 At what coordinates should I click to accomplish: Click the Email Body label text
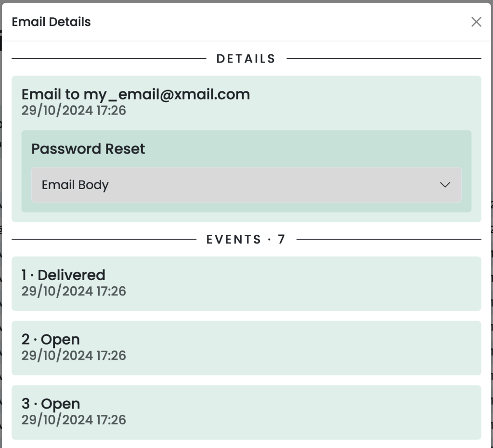point(75,185)
